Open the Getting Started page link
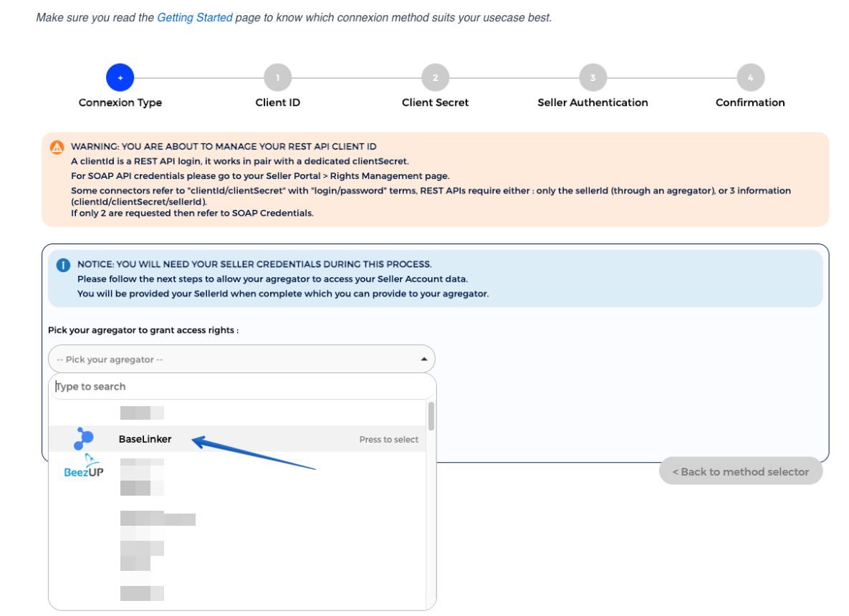 pyautogui.click(x=194, y=17)
